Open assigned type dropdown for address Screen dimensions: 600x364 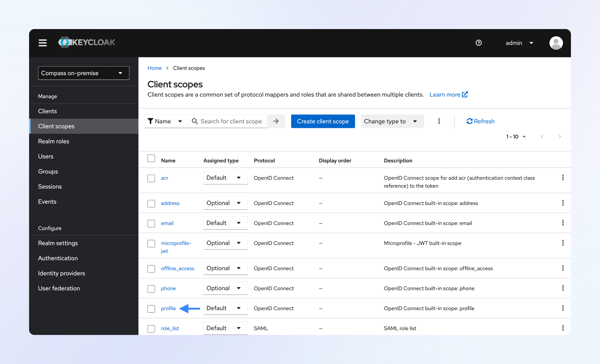pyautogui.click(x=225, y=203)
